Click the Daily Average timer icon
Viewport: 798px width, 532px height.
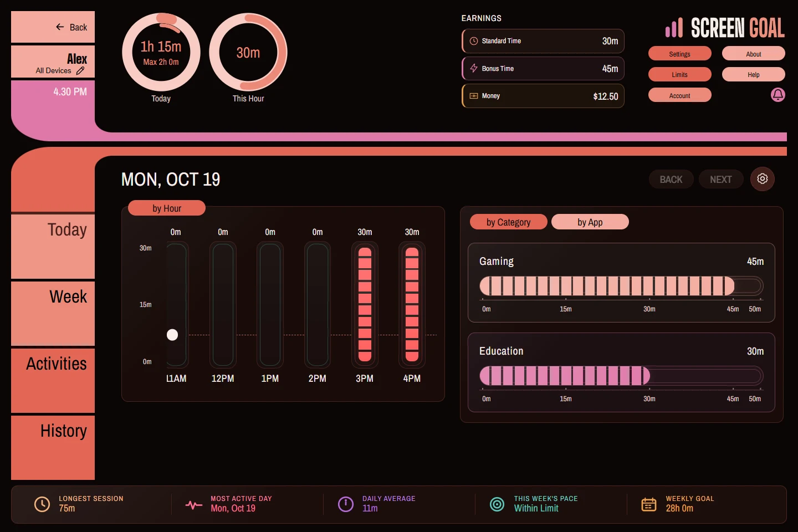346,504
